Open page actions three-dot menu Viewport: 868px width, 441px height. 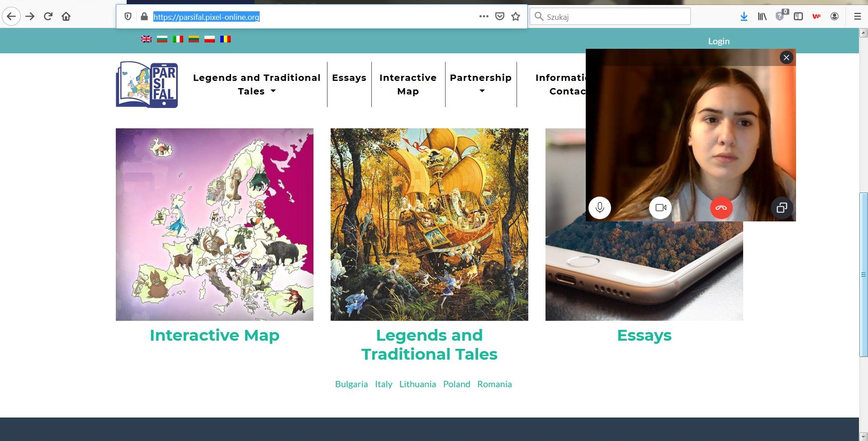tap(484, 17)
